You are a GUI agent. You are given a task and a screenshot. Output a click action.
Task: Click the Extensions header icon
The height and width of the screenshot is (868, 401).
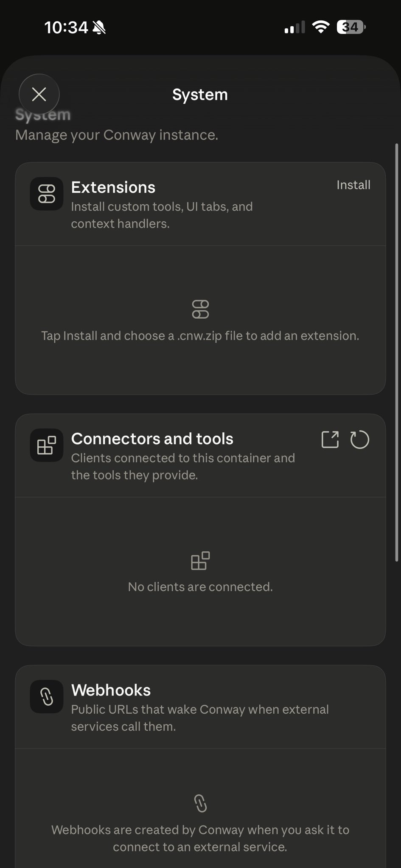coord(47,194)
